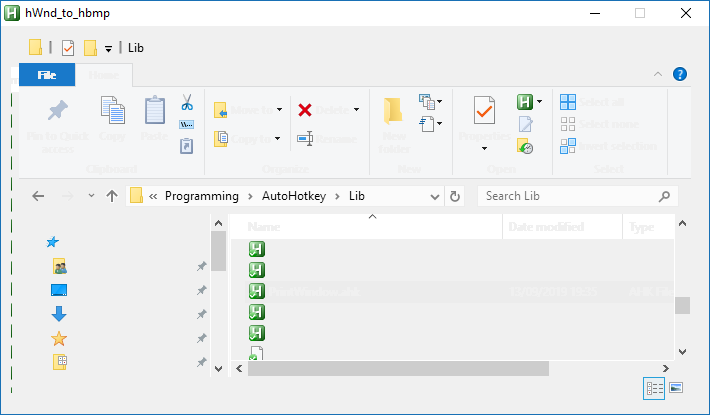The width and height of the screenshot is (710, 415).
Task: Click the Refresh button beside address bar
Action: coord(456,197)
